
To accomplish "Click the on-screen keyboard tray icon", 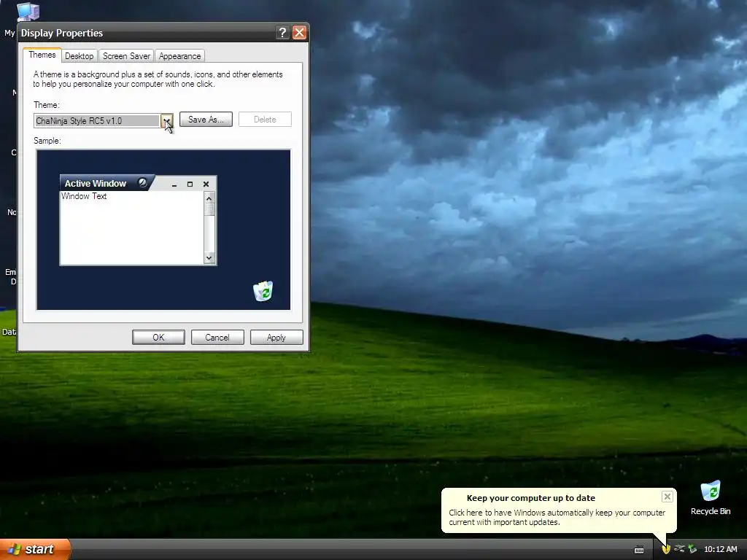I will coord(639,550).
